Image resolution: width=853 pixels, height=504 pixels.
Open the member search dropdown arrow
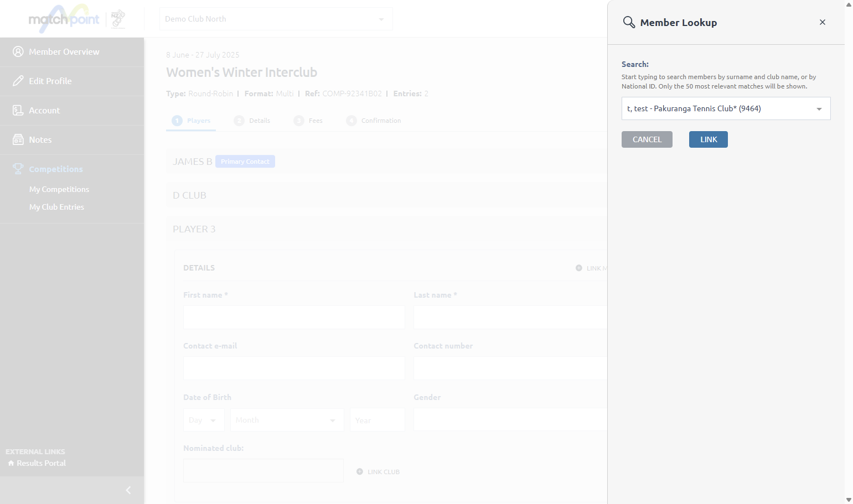tap(819, 109)
